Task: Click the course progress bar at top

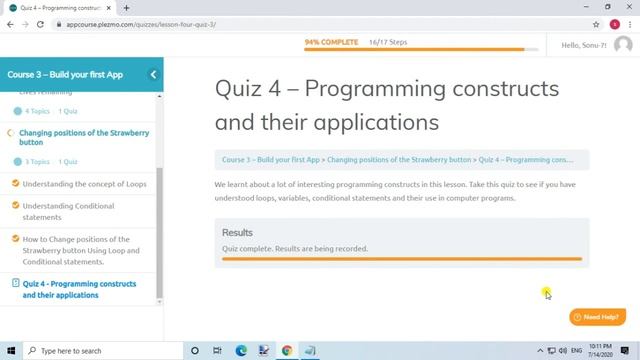Action: point(421,49)
